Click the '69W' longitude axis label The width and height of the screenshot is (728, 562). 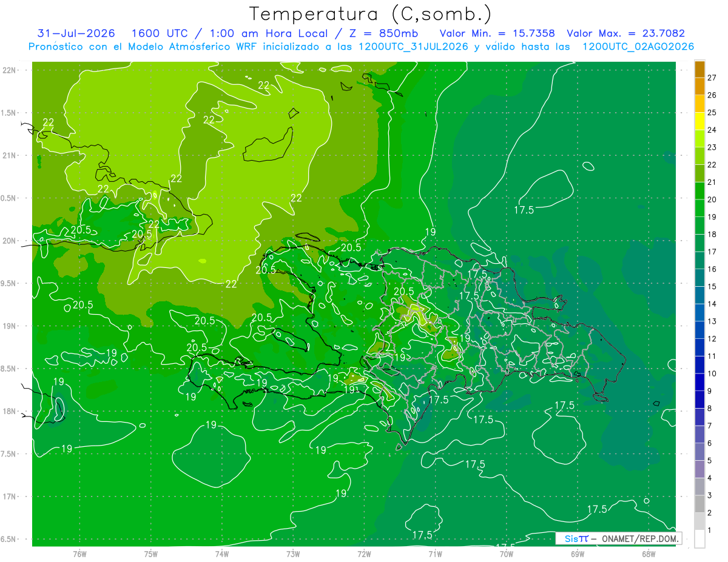[x=577, y=554]
